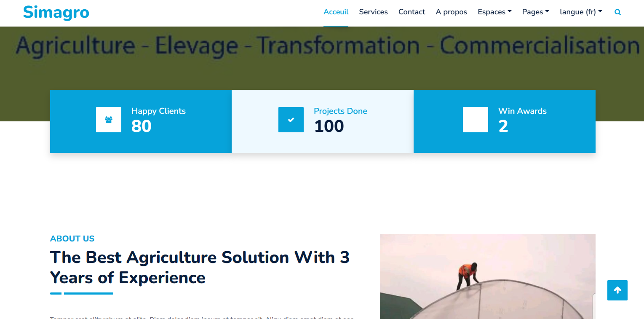Click the Win Awards white icon box
Screen dimensions: 644x319
(475, 120)
